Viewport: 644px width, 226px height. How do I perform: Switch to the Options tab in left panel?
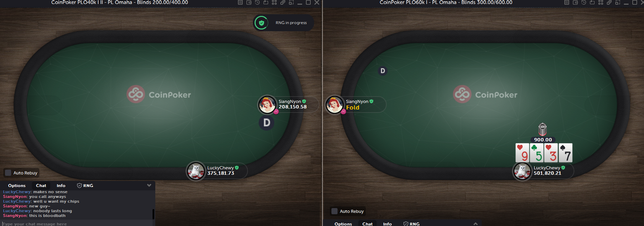(17, 186)
